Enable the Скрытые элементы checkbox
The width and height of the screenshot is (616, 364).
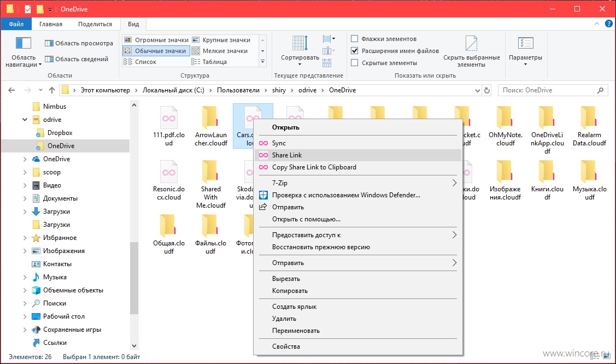(x=354, y=63)
